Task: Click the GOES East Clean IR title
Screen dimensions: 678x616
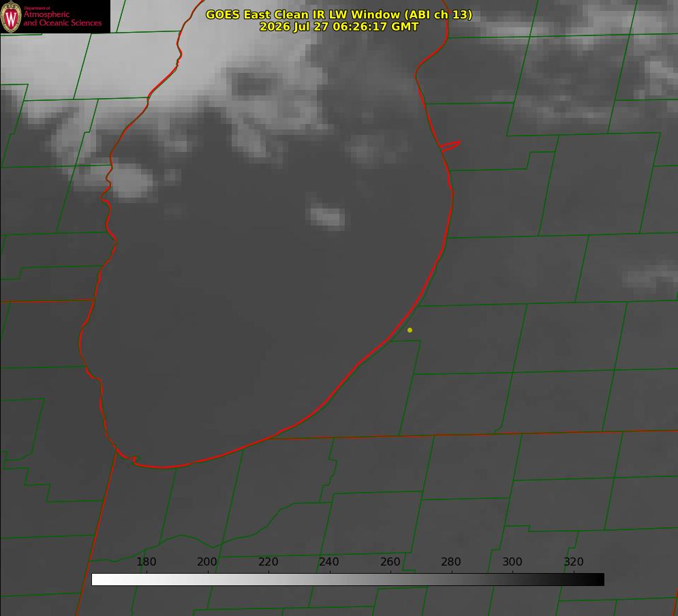Action: coord(339,14)
